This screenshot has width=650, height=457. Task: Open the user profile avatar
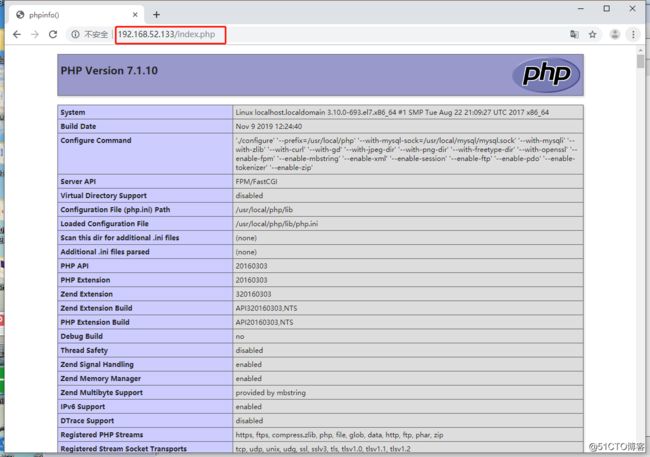[x=615, y=34]
